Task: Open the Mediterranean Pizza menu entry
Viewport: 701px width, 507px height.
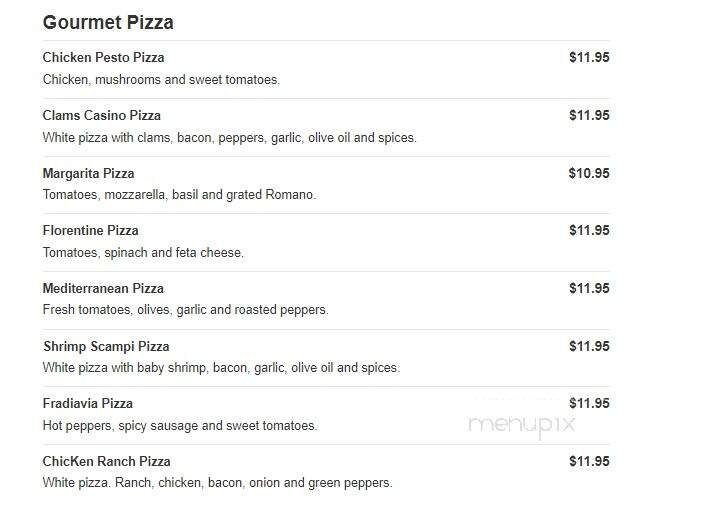Action: [103, 288]
